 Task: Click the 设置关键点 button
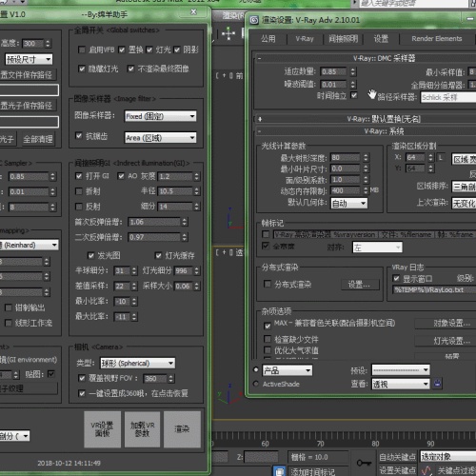point(397,470)
